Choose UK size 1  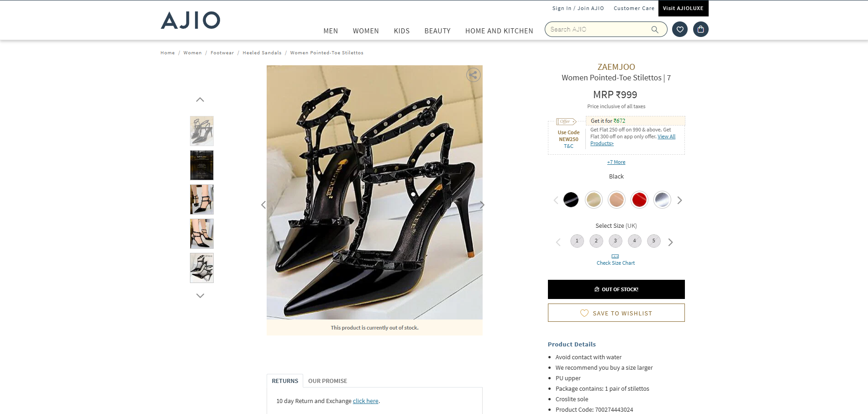pos(577,241)
